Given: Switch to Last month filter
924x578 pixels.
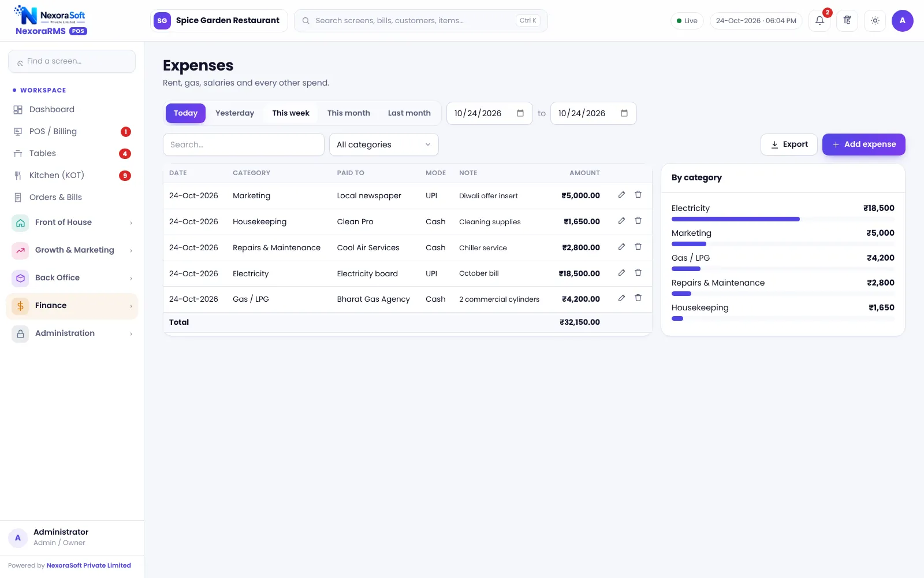Looking at the screenshot, I should [409, 113].
